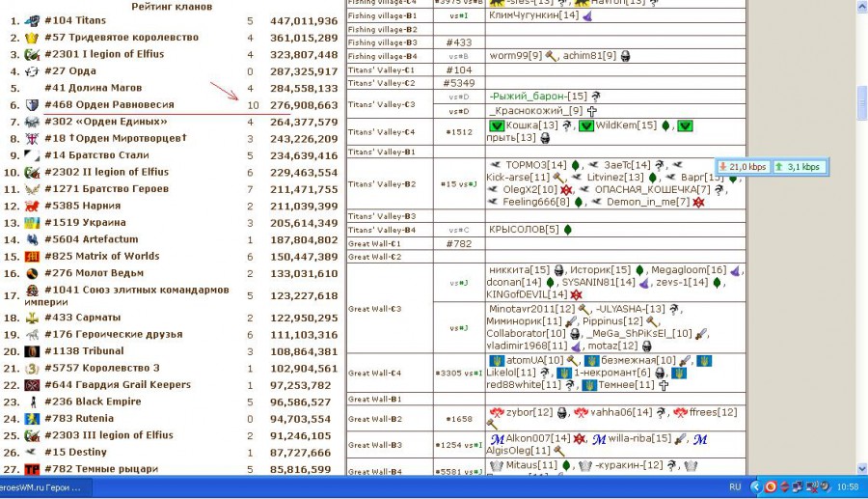The height and width of the screenshot is (499, 868).
Task: Click the #782 Темные рыцари TP emblem
Action: [x=32, y=469]
